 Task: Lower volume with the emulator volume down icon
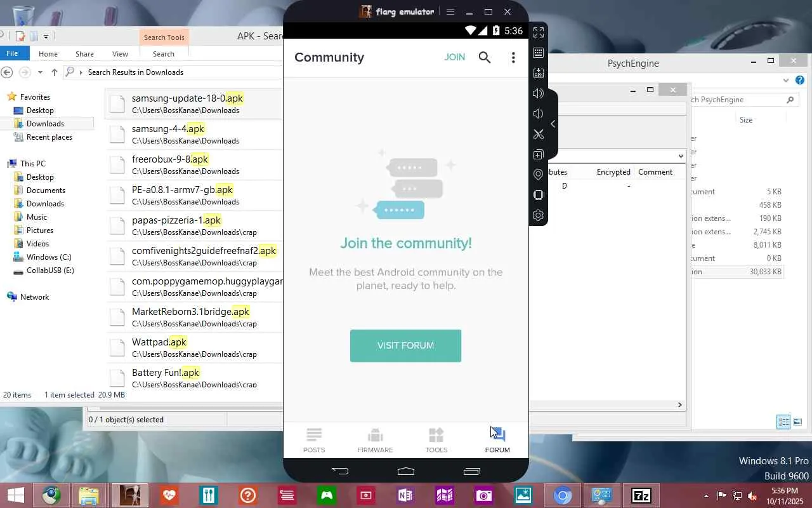(539, 114)
